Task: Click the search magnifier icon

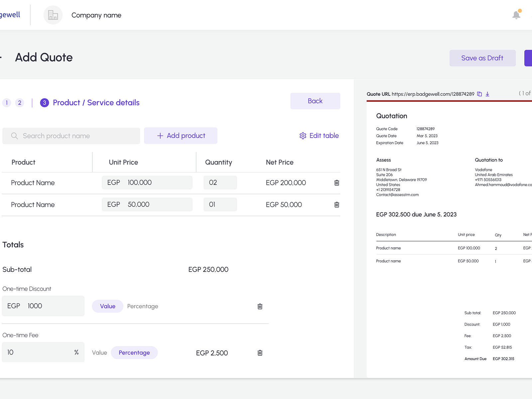Action: (x=14, y=136)
